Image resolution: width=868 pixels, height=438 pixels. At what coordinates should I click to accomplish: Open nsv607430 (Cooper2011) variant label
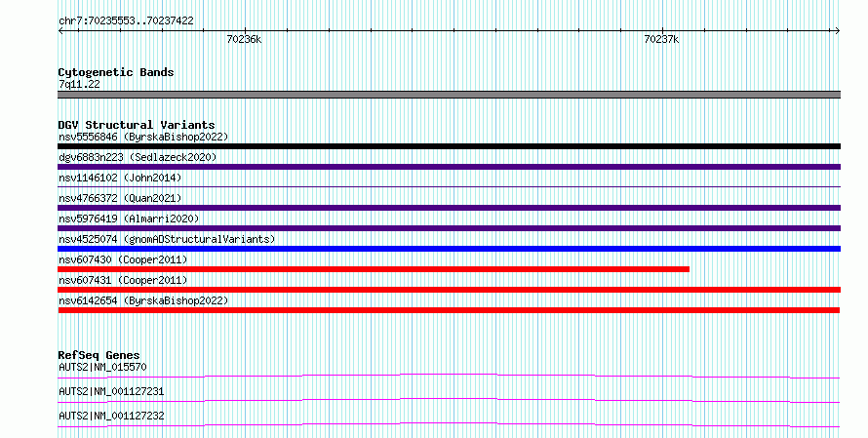123,259
